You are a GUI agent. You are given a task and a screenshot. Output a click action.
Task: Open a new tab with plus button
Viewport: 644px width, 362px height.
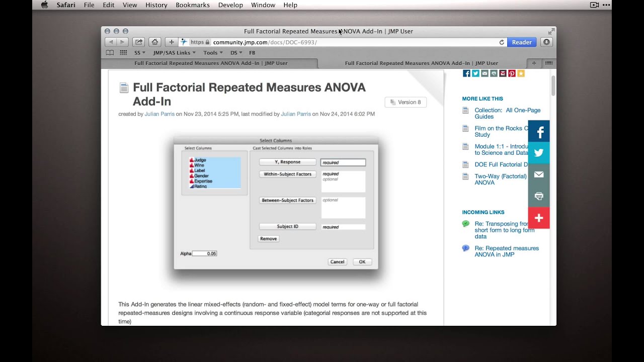click(x=534, y=63)
